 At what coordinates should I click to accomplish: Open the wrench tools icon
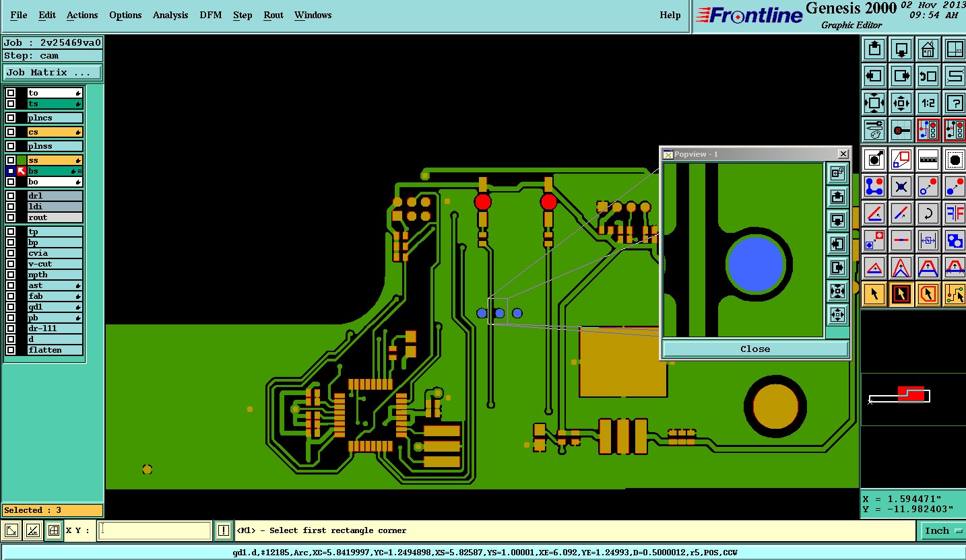point(874,129)
